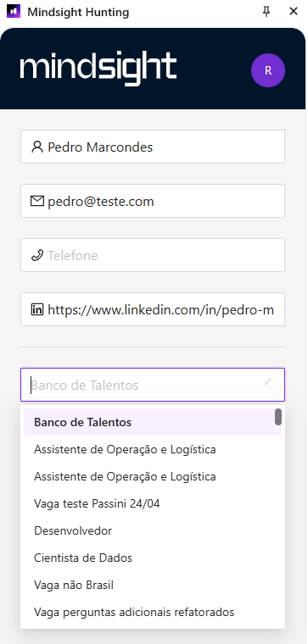
Task: Click the loading spinner in job dropdown
Action: click(269, 385)
